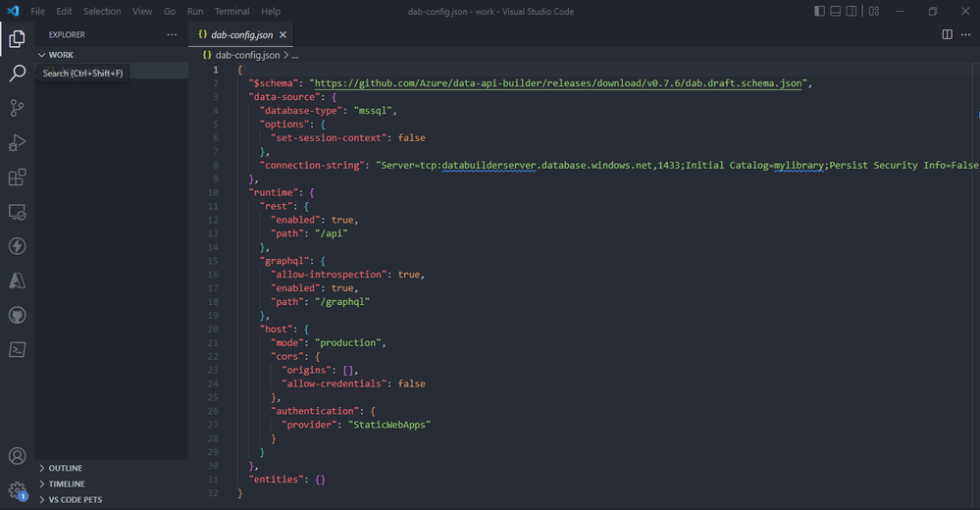Click the "entities" key on line 31
980x510 pixels.
[277, 479]
